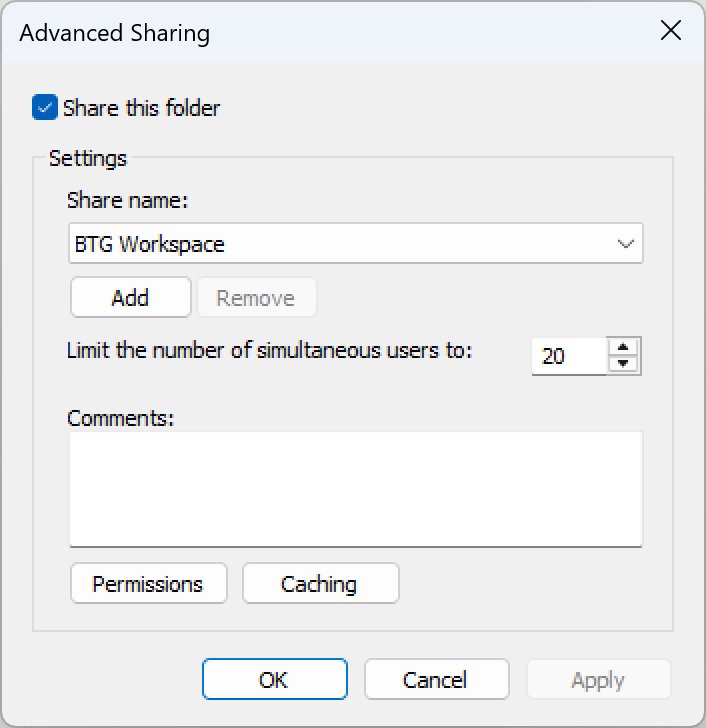The height and width of the screenshot is (728, 706).
Task: Click the greyed-out Remove button
Action: 256,298
